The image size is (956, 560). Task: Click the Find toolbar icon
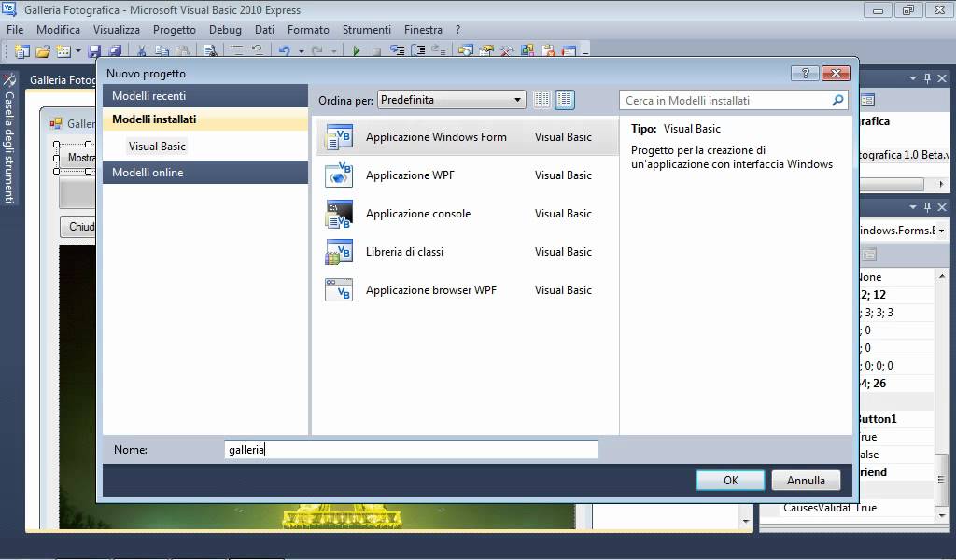click(x=210, y=51)
